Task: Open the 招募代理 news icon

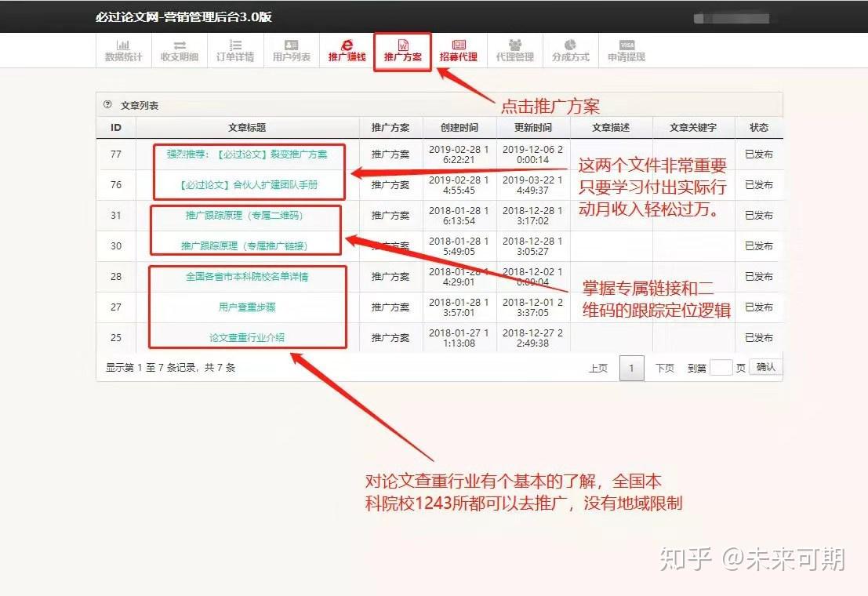Action: (459, 45)
